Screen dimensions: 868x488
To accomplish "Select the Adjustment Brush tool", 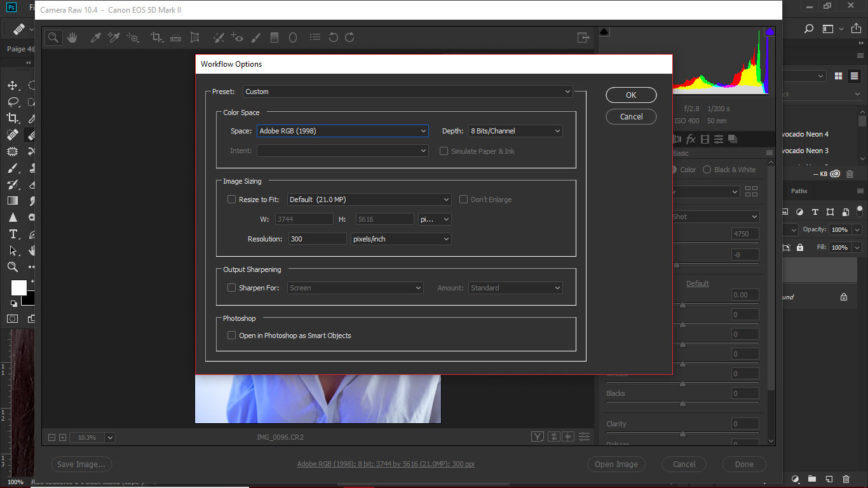I will tap(255, 37).
